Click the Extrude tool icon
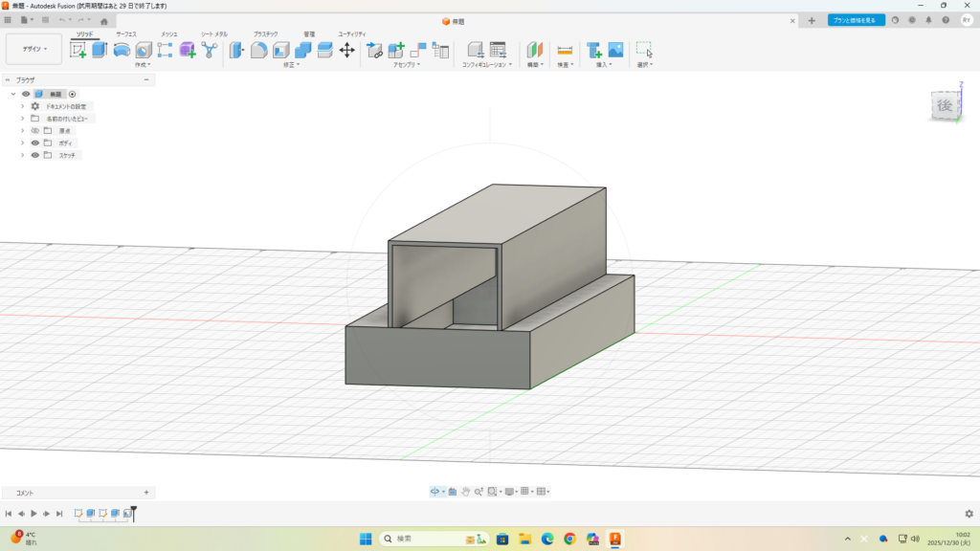This screenshot has height=551, width=980. click(x=100, y=50)
